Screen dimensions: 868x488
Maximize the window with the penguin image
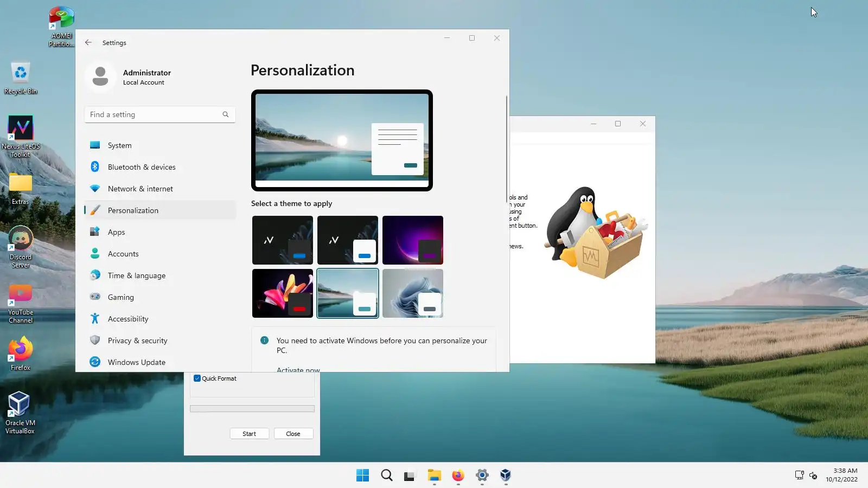(x=618, y=124)
